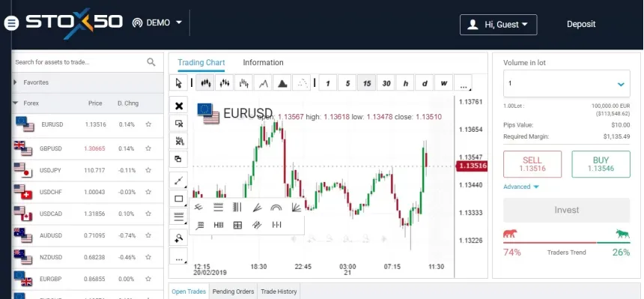Open the hamburger main menu

click(11, 23)
